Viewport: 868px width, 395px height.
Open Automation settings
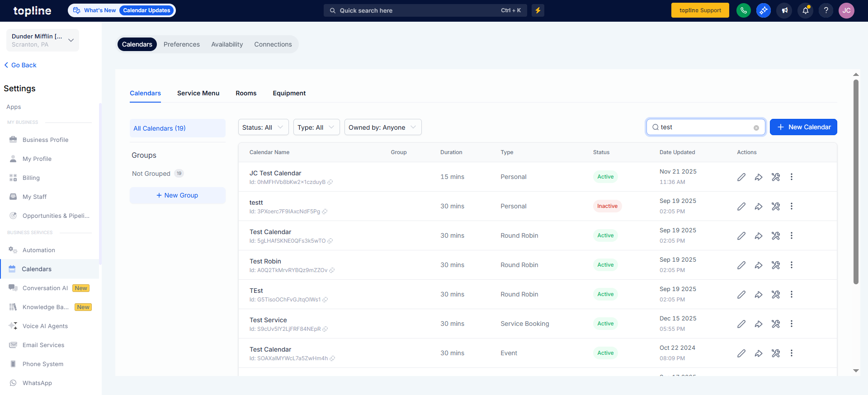[x=39, y=250]
